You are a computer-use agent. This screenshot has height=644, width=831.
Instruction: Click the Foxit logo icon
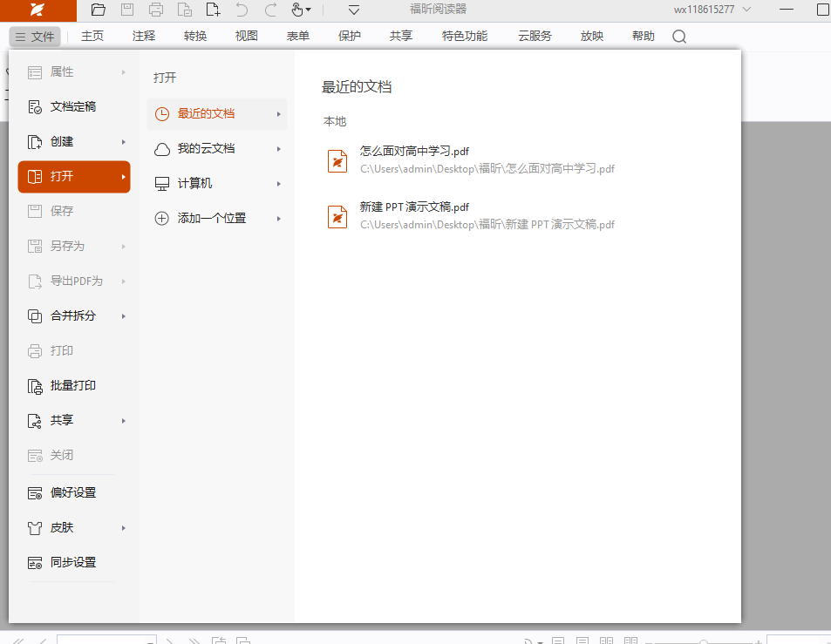point(37,10)
